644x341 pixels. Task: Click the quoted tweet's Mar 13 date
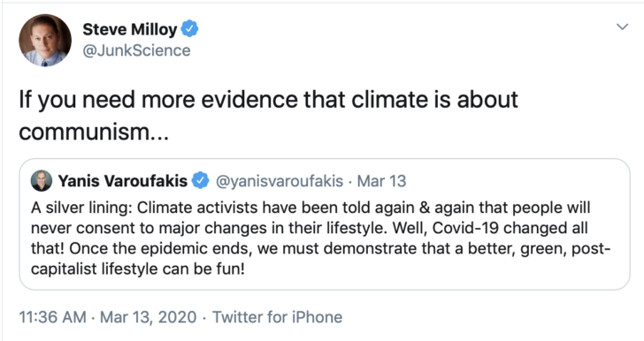click(x=381, y=181)
